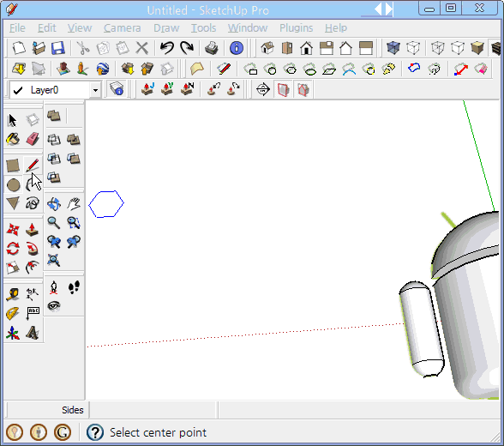The width and height of the screenshot is (504, 446).
Task: Open the Instructor help question mark
Action: tap(95, 432)
